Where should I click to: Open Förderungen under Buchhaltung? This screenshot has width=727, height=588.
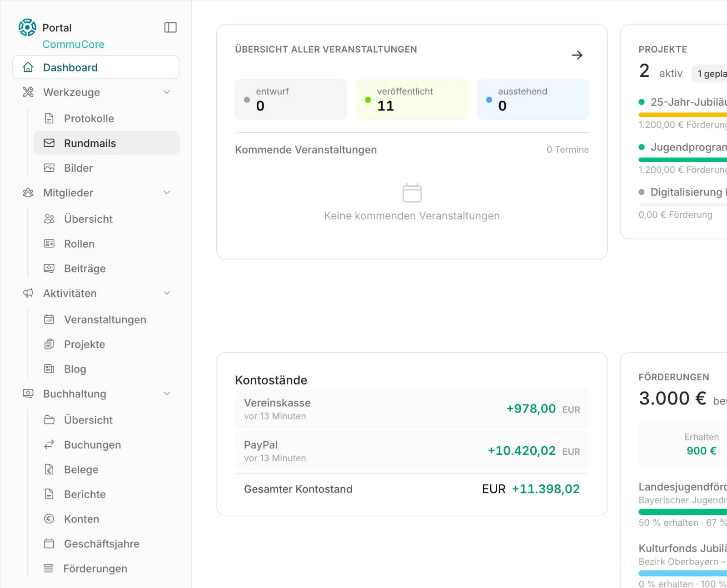106,568
